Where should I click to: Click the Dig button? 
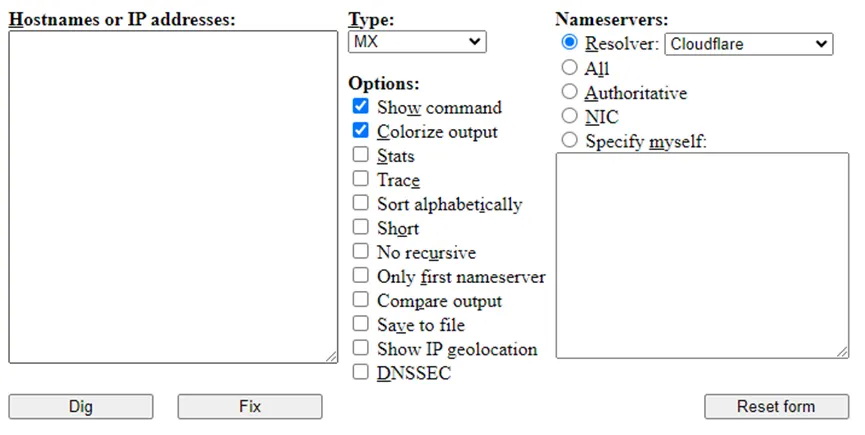pyautogui.click(x=81, y=406)
